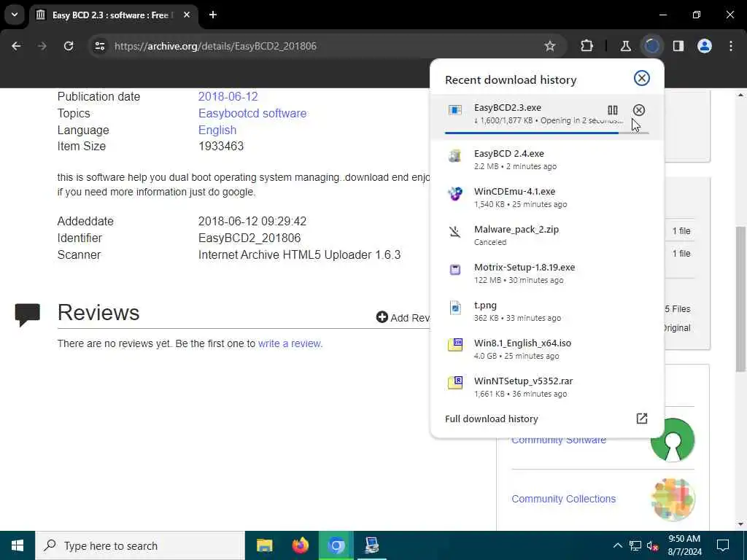
Task: Select the Easy BCD 2.3 tab
Action: point(113,15)
